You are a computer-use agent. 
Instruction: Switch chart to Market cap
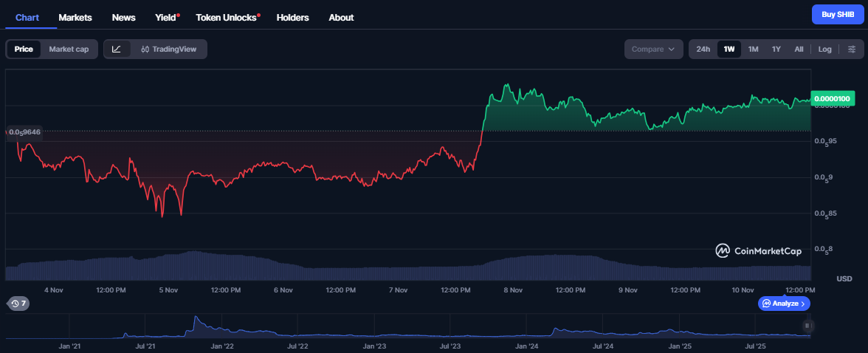[x=69, y=49]
